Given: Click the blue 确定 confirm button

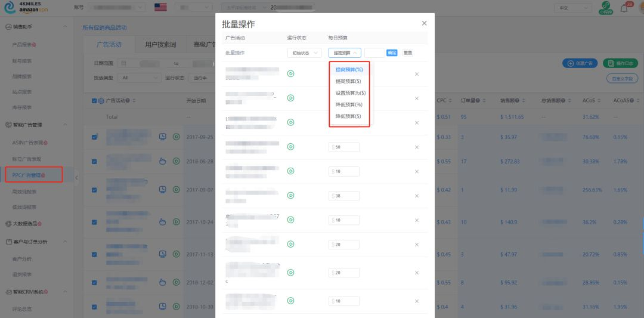Looking at the screenshot, I should pos(392,53).
